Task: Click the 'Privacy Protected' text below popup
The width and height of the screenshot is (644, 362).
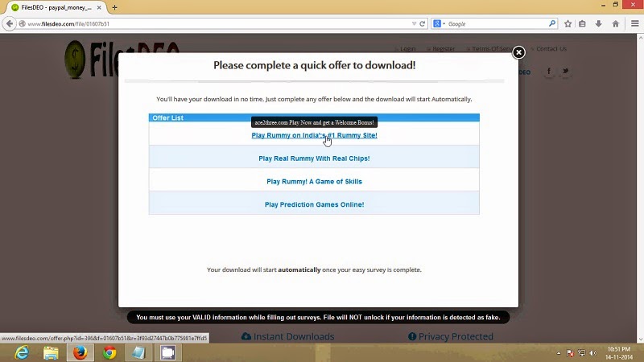Action: [456, 336]
